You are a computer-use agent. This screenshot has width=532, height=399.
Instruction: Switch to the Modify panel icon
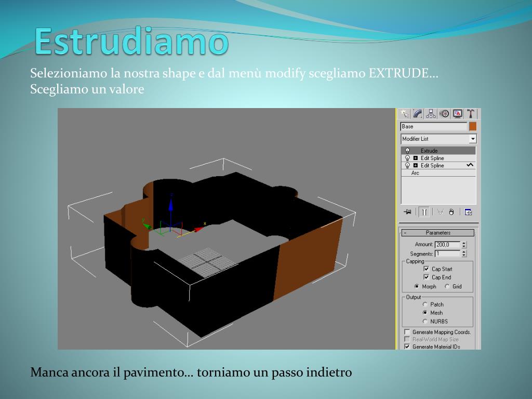(x=418, y=114)
